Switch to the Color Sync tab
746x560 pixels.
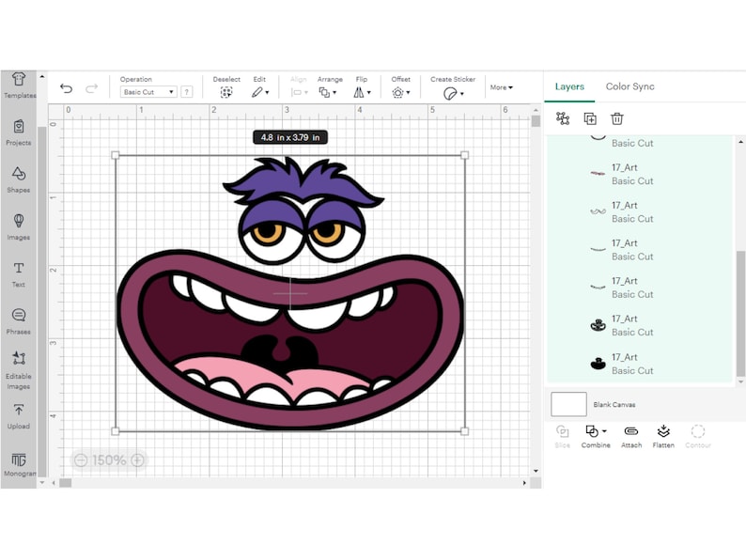(629, 86)
